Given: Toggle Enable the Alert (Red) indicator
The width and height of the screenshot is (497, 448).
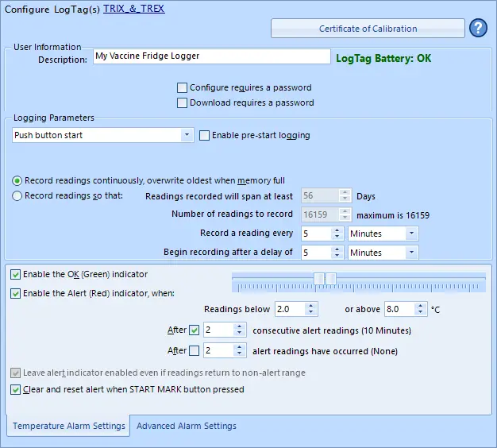Looking at the screenshot, I should tap(16, 293).
